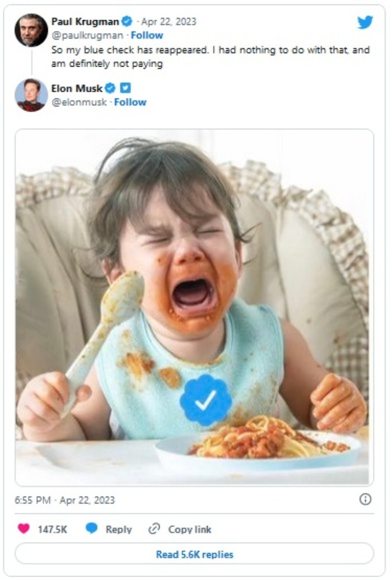Screen dimensions: 392x580
Task: Open the crying baby spaghetti image
Action: click(194, 307)
